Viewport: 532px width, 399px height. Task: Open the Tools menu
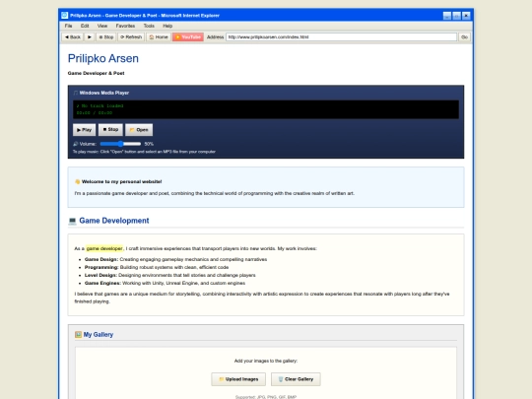point(149,26)
